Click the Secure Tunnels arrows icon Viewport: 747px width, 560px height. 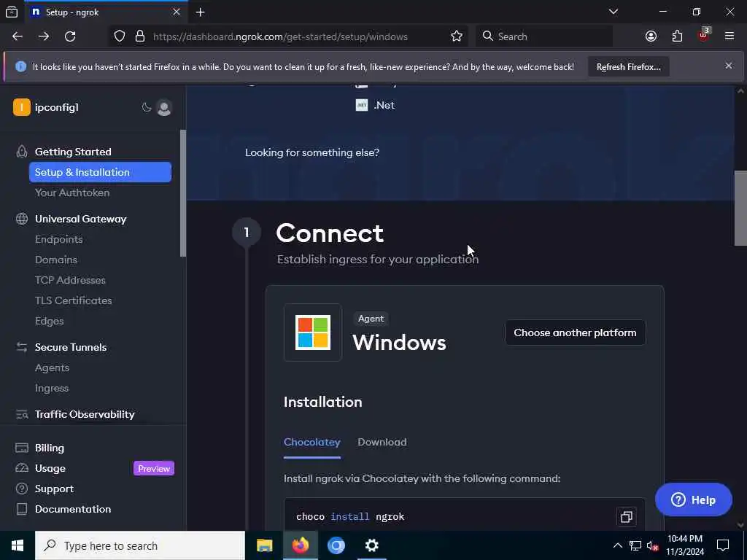click(x=22, y=347)
